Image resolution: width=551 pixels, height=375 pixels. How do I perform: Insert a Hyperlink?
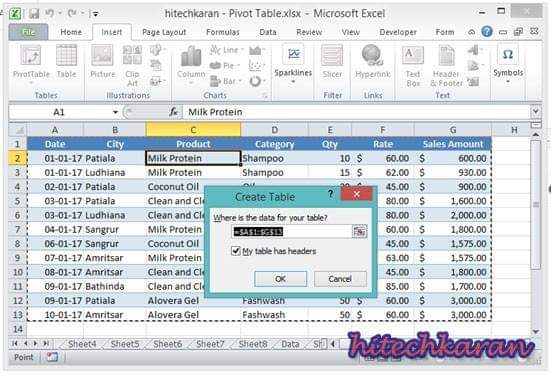(x=373, y=62)
